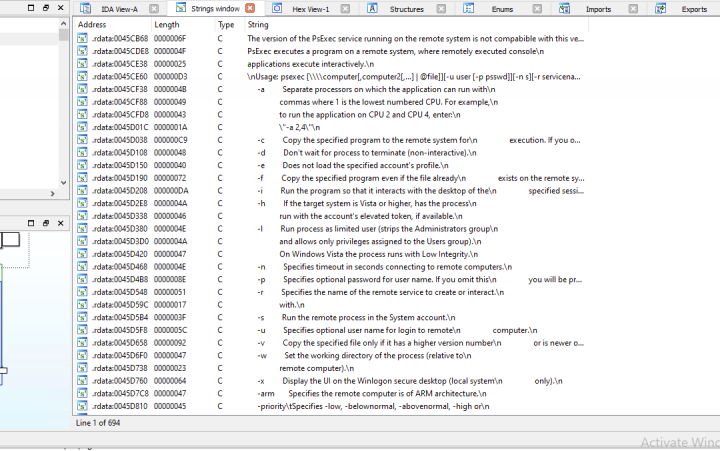Select the '\nUsage: psexec' string
720x451 pixels.
pos(414,77)
